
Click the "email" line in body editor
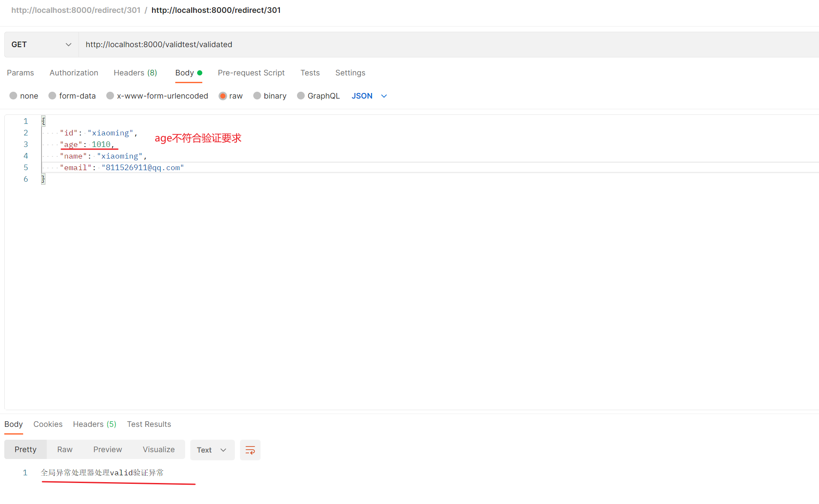click(122, 168)
